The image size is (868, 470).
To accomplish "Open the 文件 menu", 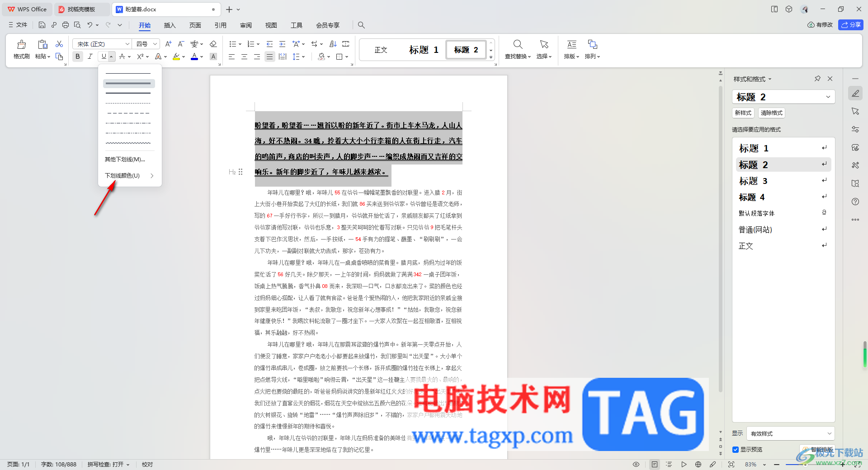I will click(x=18, y=25).
